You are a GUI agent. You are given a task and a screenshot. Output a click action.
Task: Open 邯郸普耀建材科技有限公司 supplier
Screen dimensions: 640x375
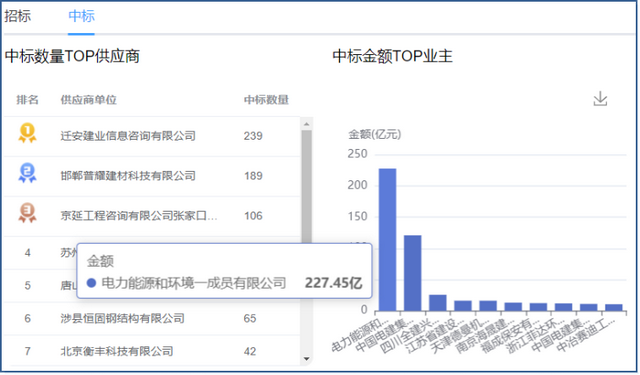pyautogui.click(x=128, y=176)
